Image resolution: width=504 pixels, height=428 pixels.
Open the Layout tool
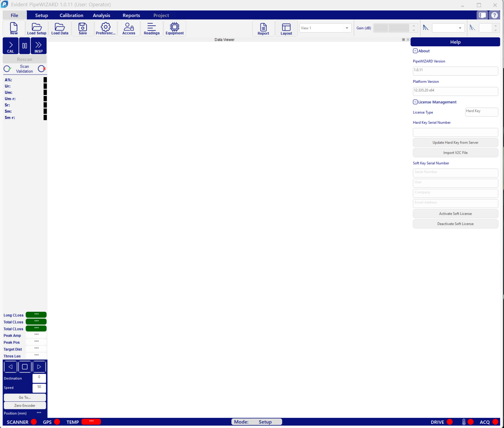click(286, 29)
